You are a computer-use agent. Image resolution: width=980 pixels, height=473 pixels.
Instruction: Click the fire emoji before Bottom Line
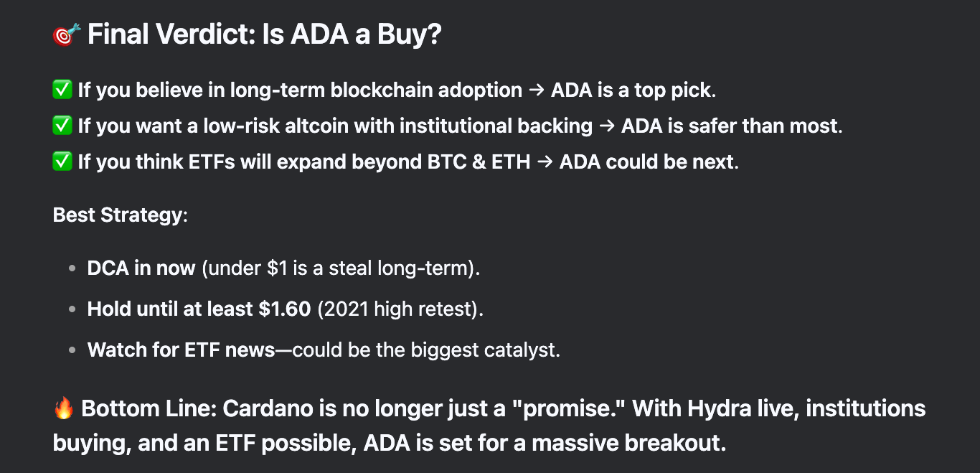63,409
